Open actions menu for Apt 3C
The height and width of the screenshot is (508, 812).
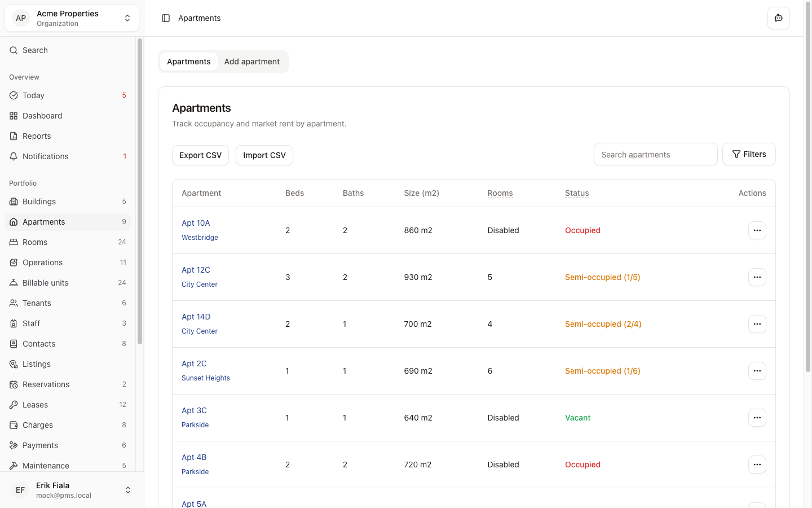[x=757, y=418]
